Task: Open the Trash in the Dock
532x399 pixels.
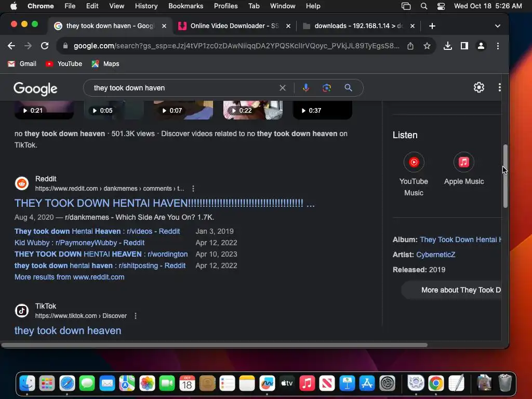Action: tap(505, 383)
